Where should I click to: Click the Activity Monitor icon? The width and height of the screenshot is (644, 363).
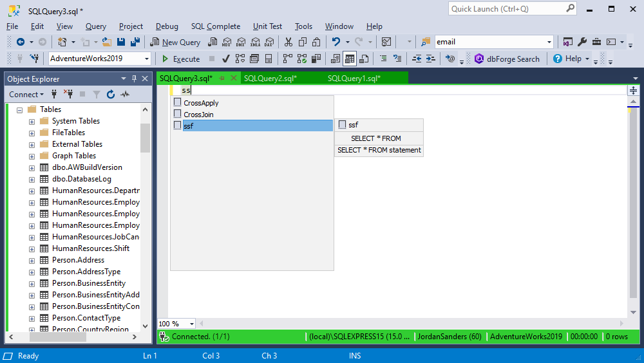386,42
